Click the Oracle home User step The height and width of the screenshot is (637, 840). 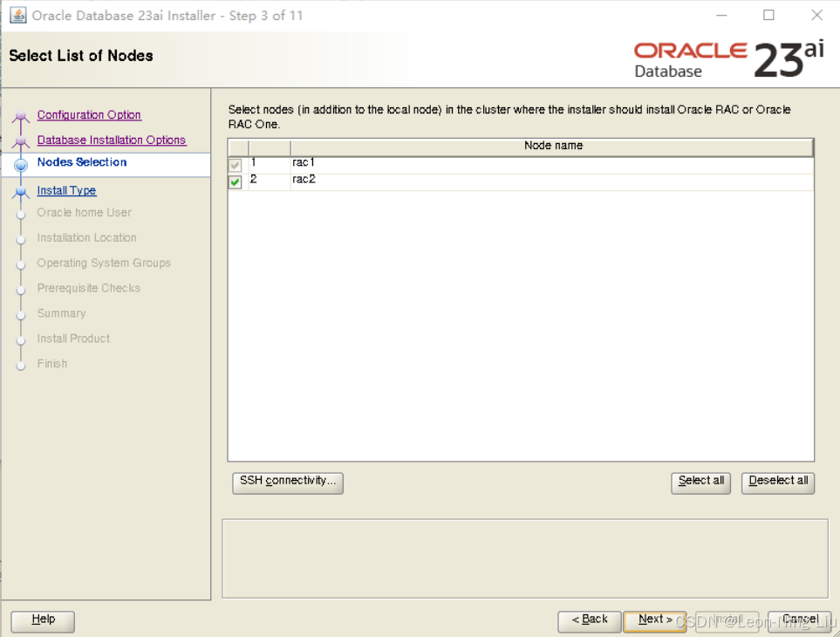pos(84,213)
